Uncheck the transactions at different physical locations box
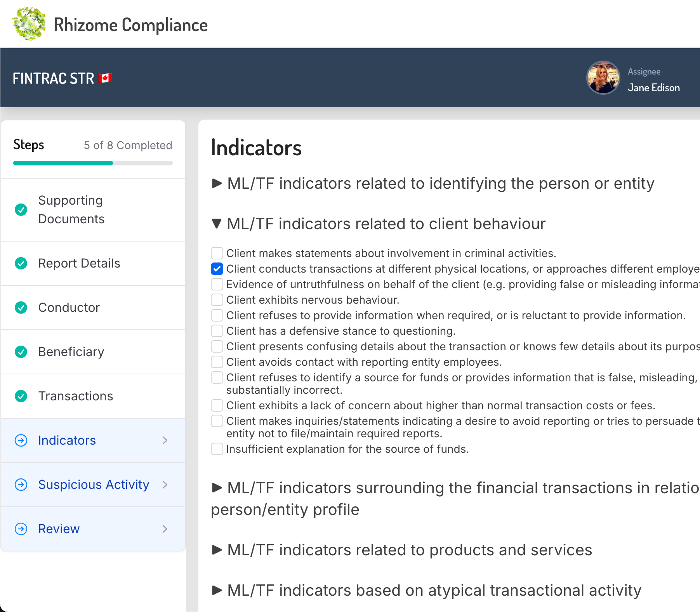Viewport: 700px width, 612px height. coord(217,269)
